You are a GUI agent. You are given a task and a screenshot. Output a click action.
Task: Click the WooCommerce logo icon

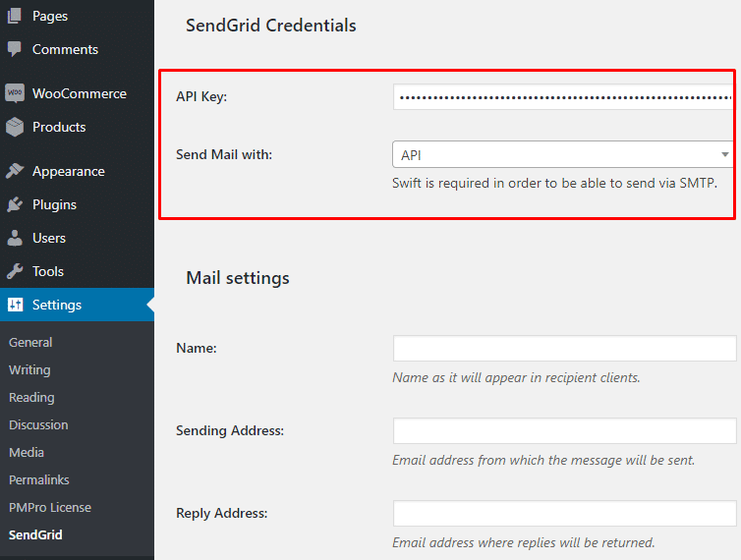coord(15,93)
